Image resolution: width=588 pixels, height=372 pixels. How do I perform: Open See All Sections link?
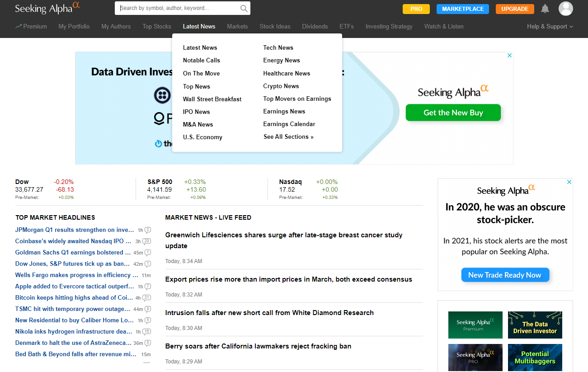point(288,137)
